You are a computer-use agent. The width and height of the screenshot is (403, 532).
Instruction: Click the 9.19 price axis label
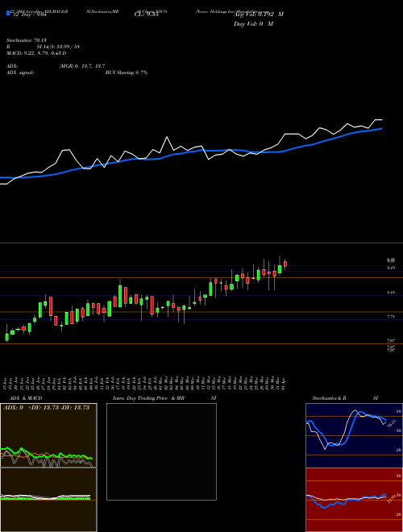[391, 268]
